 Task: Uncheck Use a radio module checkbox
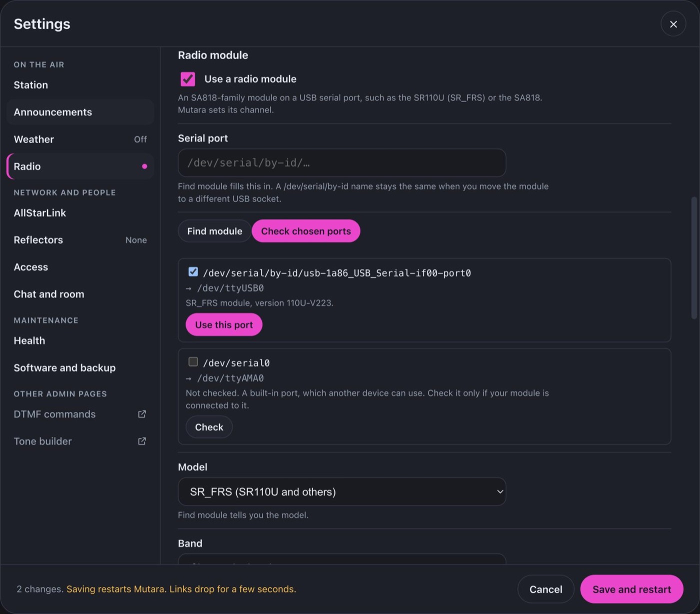coord(188,79)
